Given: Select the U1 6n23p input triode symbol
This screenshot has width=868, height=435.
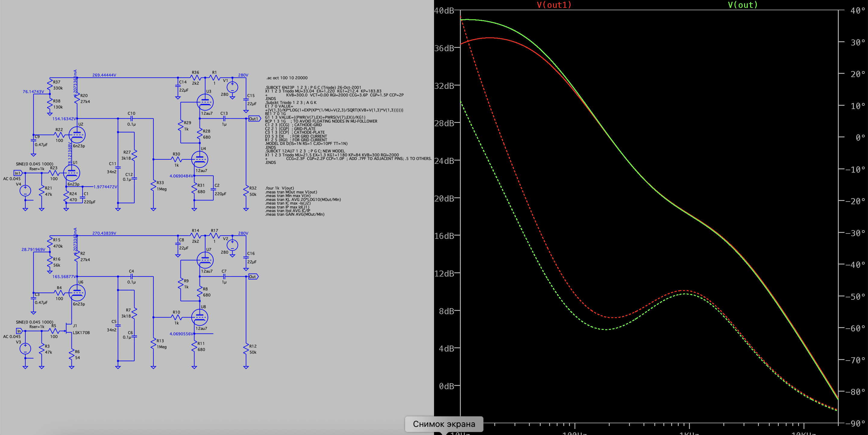Looking at the screenshot, I should 72,173.
